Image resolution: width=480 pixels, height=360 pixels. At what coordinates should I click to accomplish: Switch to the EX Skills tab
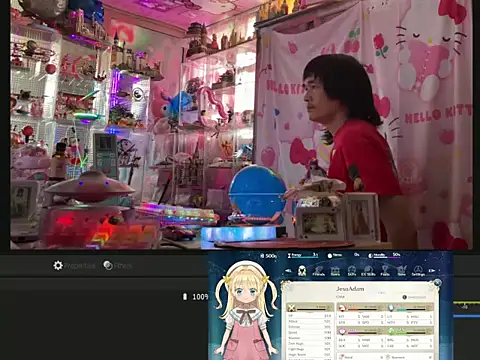tap(368, 271)
